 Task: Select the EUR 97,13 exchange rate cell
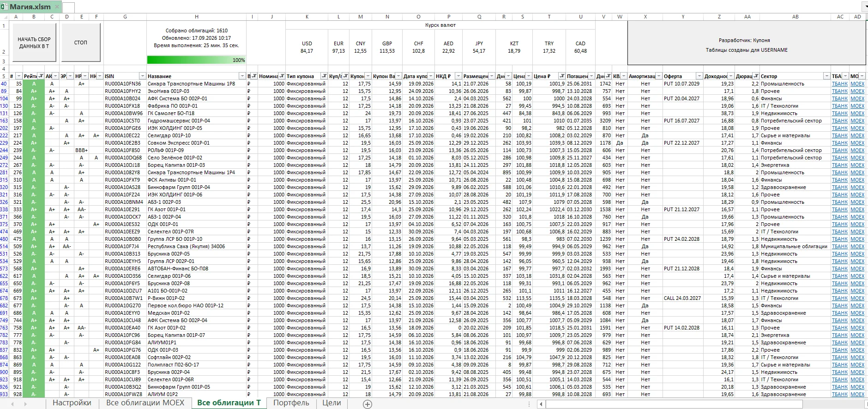[x=338, y=47]
